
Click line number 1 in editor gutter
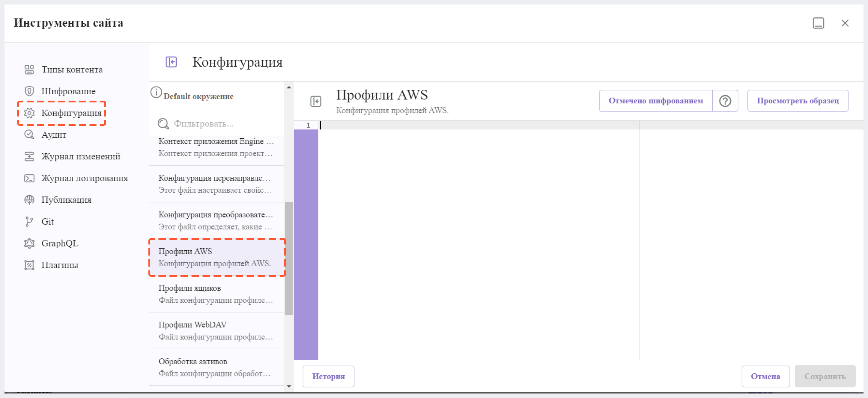coord(308,125)
